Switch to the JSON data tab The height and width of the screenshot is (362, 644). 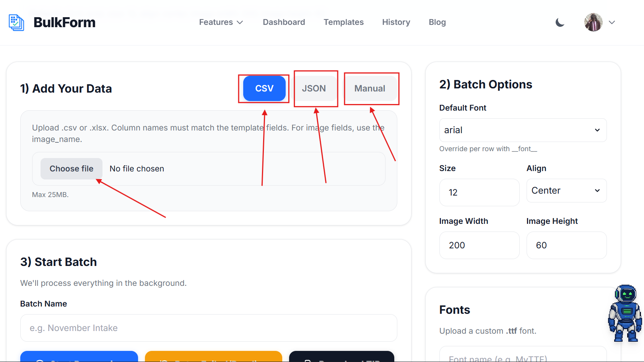[314, 88]
